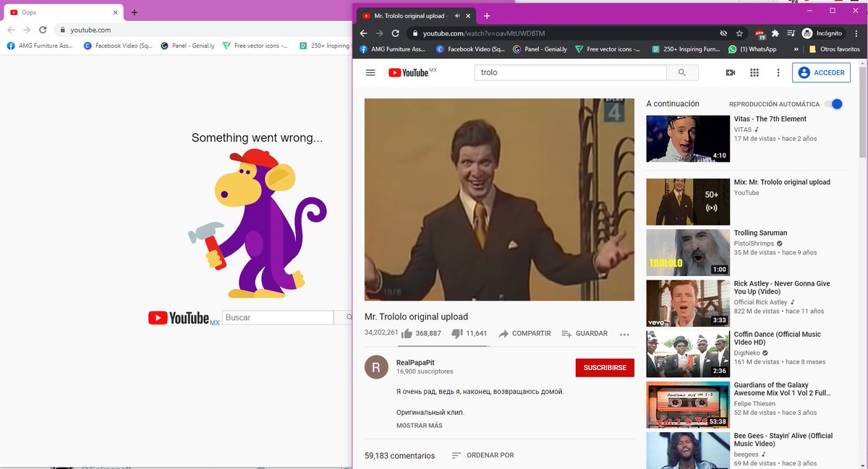Click 59,183 comentarios count text
868x469 pixels.
point(400,456)
